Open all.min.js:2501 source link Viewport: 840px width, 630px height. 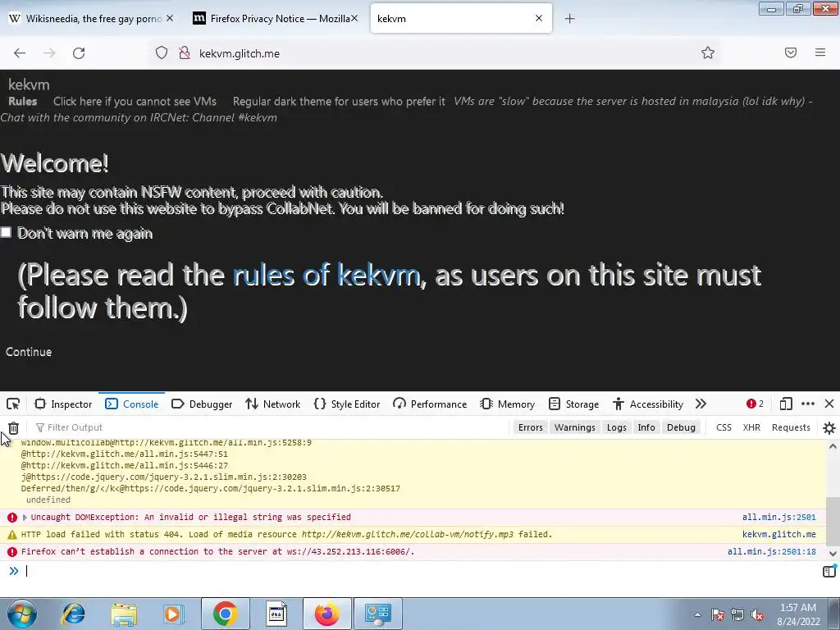tap(779, 518)
